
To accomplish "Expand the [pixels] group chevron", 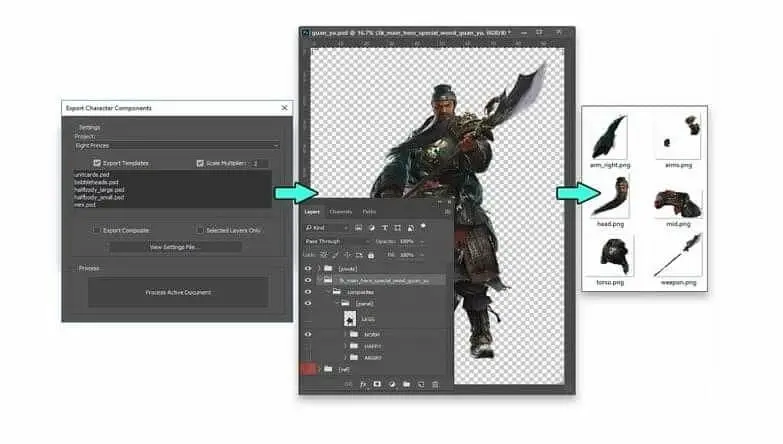I will pyautogui.click(x=320, y=269).
